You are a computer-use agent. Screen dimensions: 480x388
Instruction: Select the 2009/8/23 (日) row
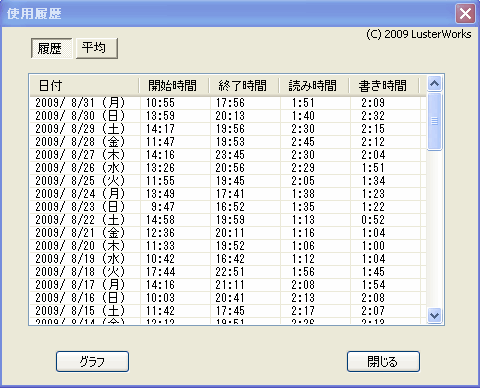coord(228,207)
